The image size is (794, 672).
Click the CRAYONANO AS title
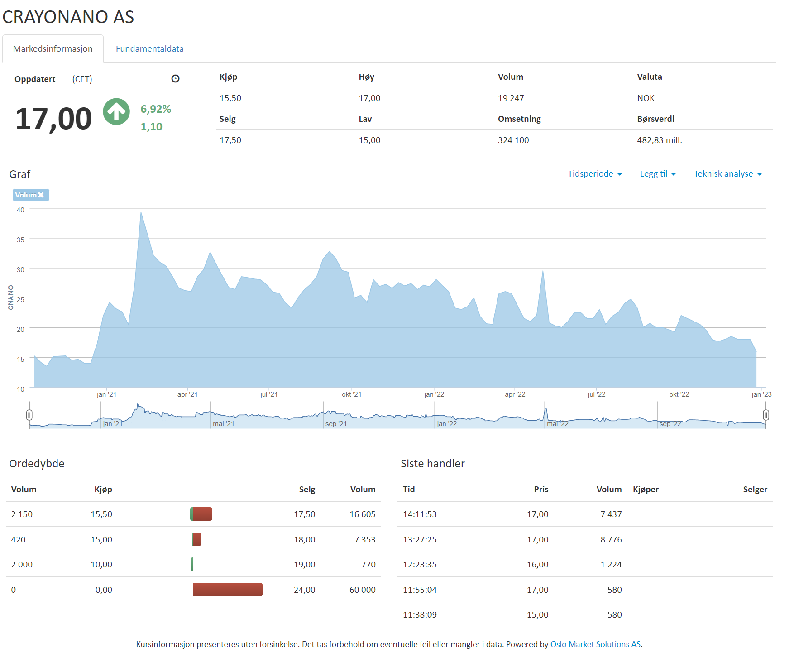coord(68,17)
